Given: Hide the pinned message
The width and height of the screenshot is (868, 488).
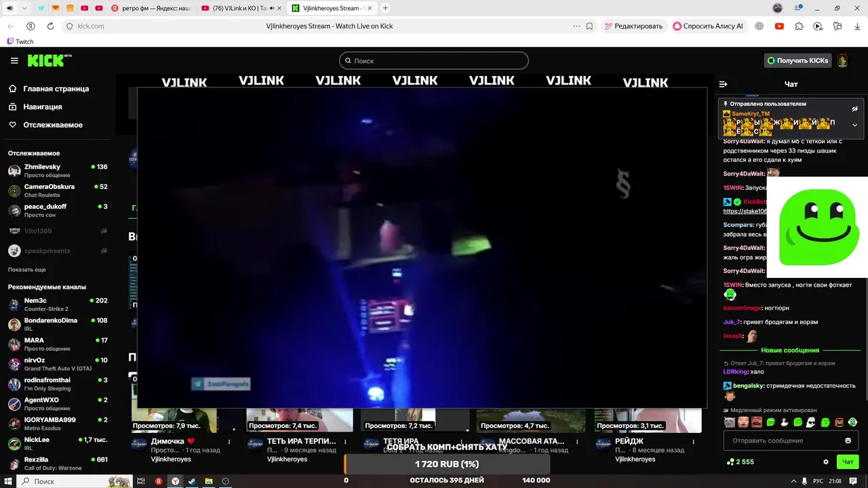Looking at the screenshot, I should point(854,108).
